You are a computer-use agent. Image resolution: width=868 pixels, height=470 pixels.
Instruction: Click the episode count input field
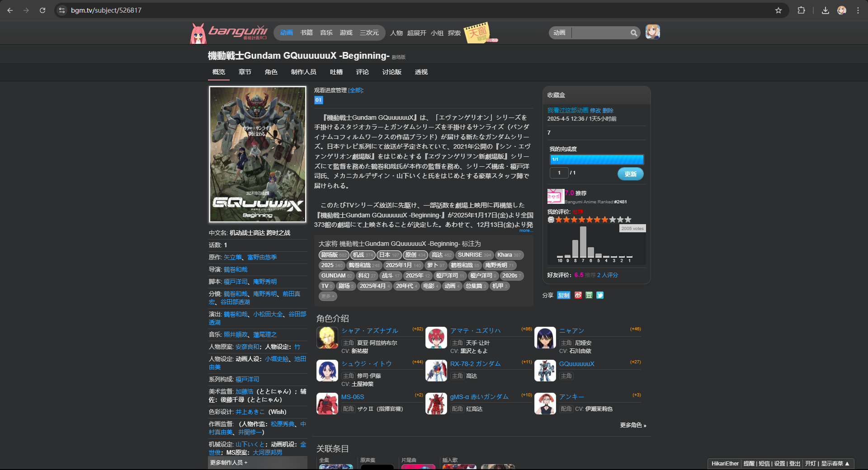coord(559,173)
